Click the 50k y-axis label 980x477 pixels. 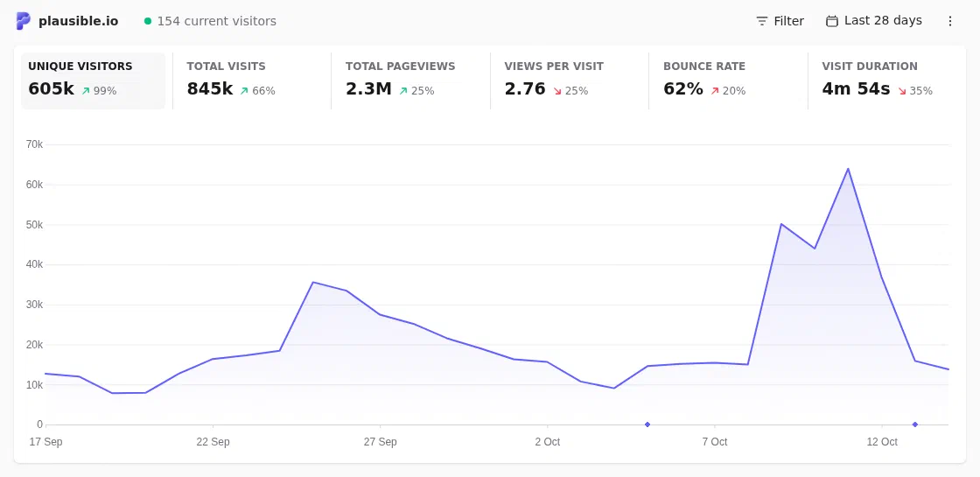34,224
